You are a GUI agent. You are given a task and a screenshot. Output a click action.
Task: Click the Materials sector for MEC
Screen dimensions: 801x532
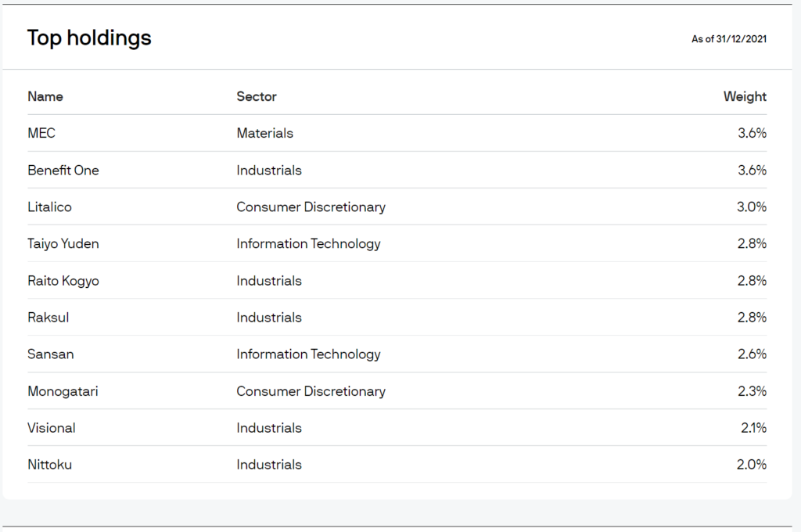[265, 133]
